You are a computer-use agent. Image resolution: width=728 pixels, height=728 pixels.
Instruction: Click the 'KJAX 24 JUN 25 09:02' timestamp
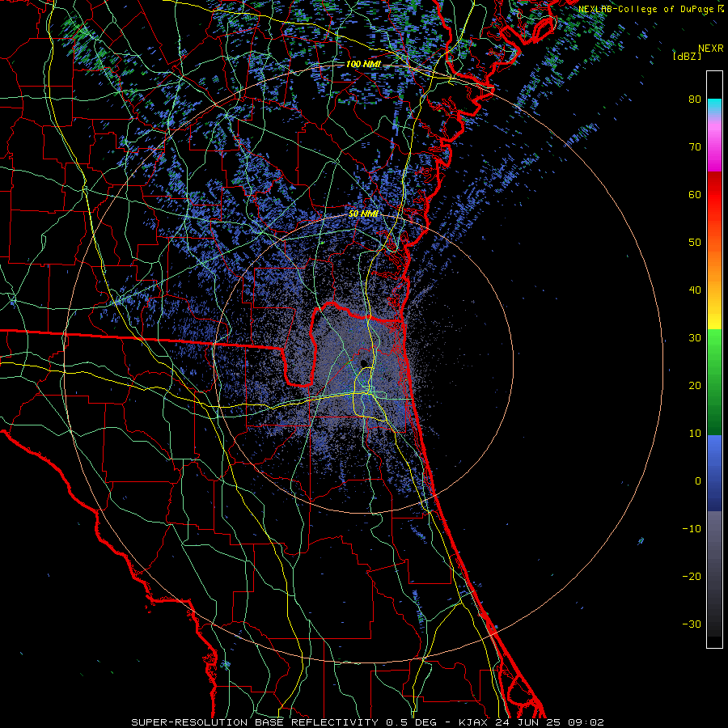pyautogui.click(x=531, y=722)
